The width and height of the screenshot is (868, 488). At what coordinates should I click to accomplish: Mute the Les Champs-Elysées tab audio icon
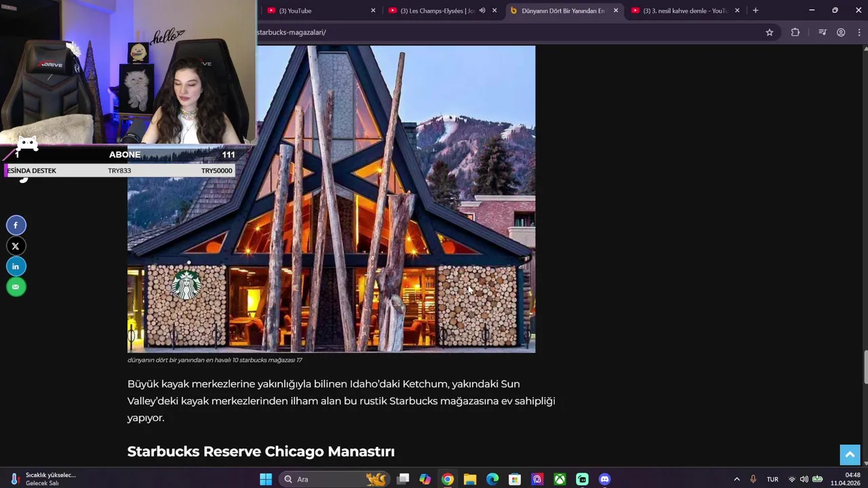(x=482, y=11)
